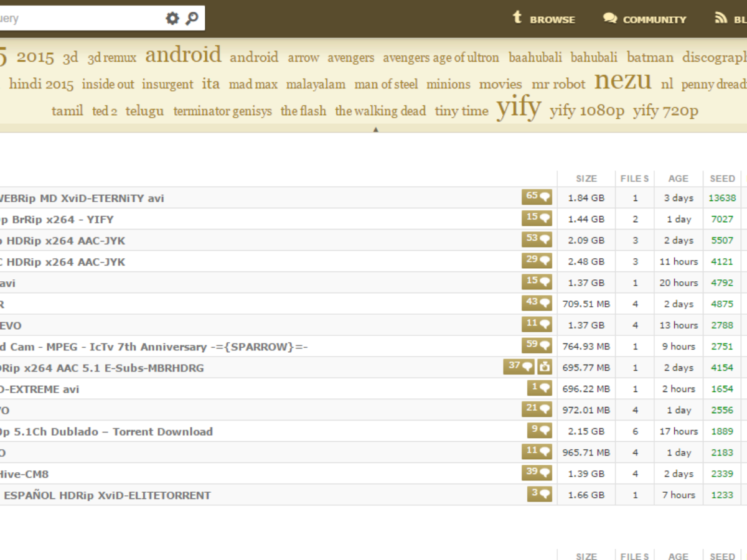Click the RSS feed blog icon
The image size is (747, 560).
721,18
